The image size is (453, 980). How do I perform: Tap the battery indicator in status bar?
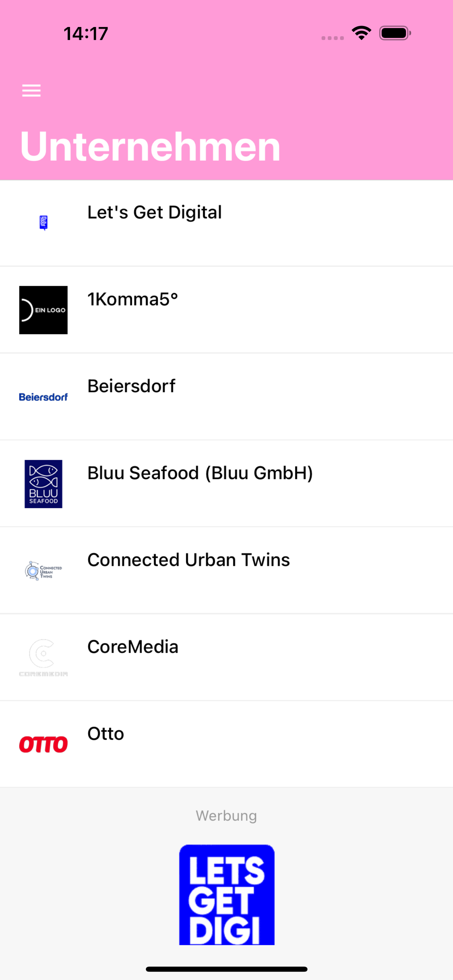[395, 33]
